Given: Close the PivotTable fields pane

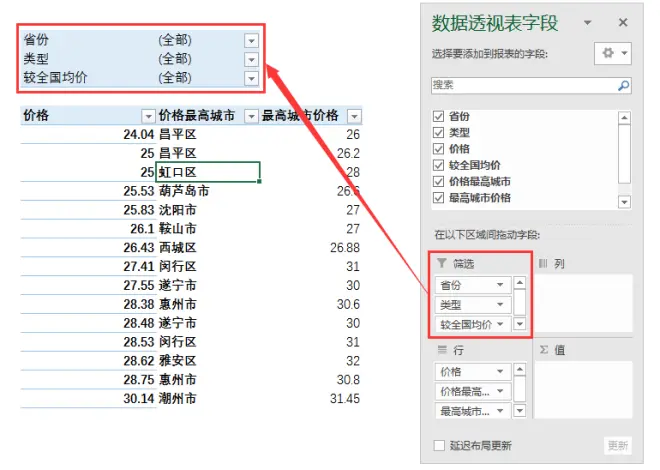Looking at the screenshot, I should pyautogui.click(x=623, y=22).
